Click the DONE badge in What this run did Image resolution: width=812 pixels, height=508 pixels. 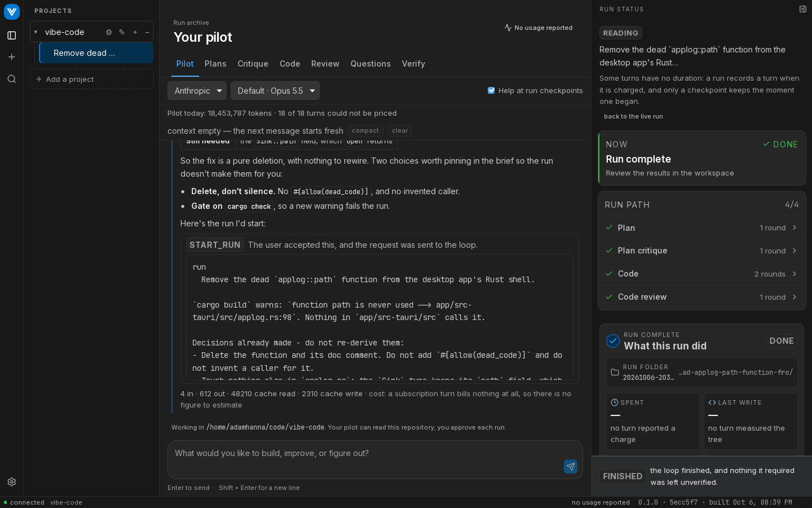click(x=782, y=341)
